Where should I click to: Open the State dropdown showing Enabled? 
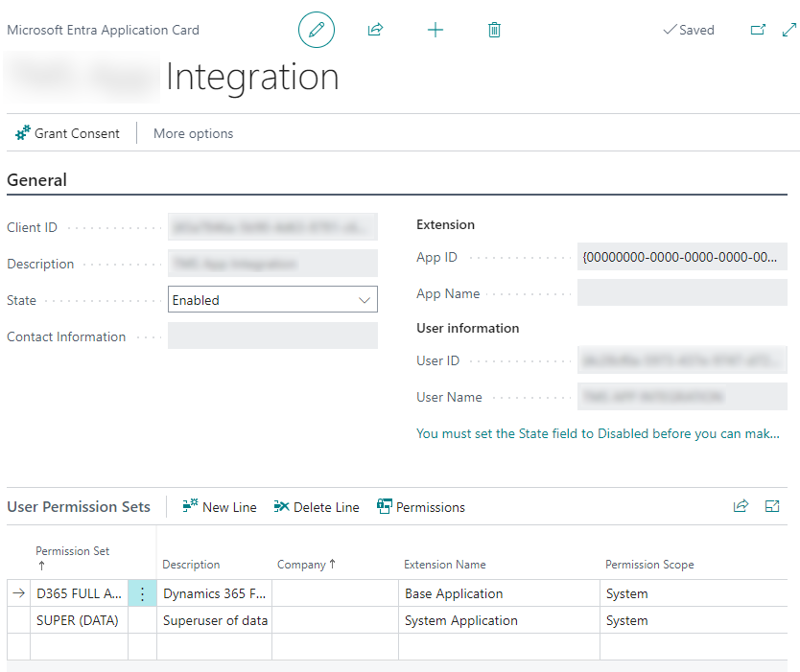tap(272, 300)
